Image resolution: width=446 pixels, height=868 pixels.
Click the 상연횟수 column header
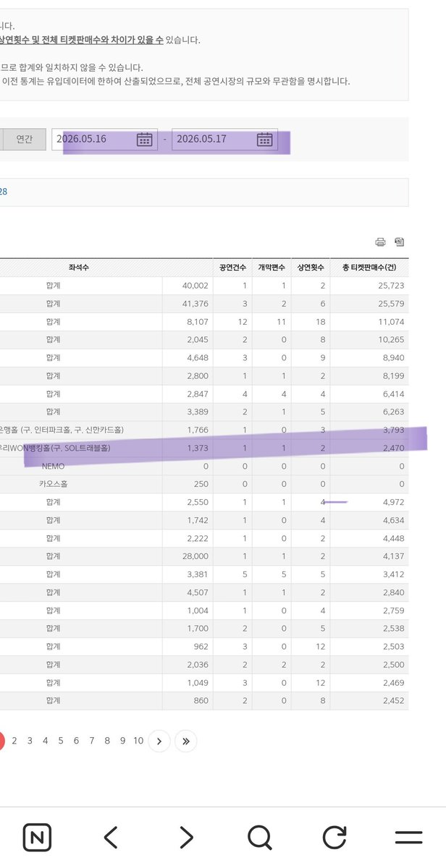tap(311, 268)
